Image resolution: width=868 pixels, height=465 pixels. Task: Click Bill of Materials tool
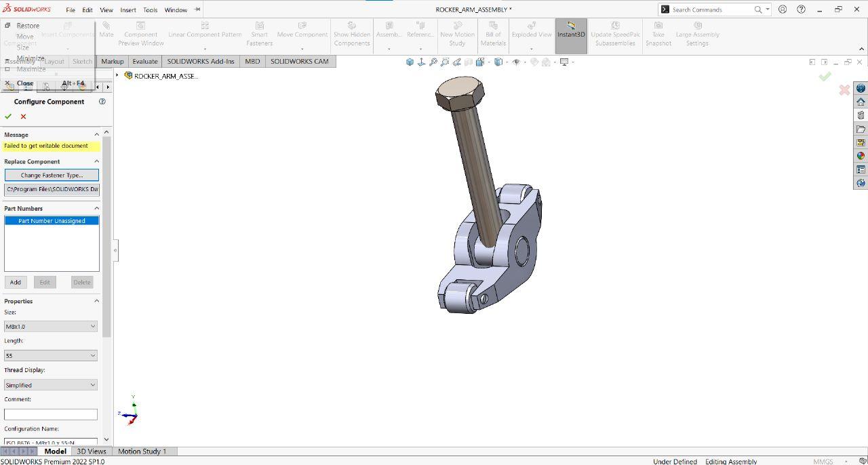tap(493, 34)
